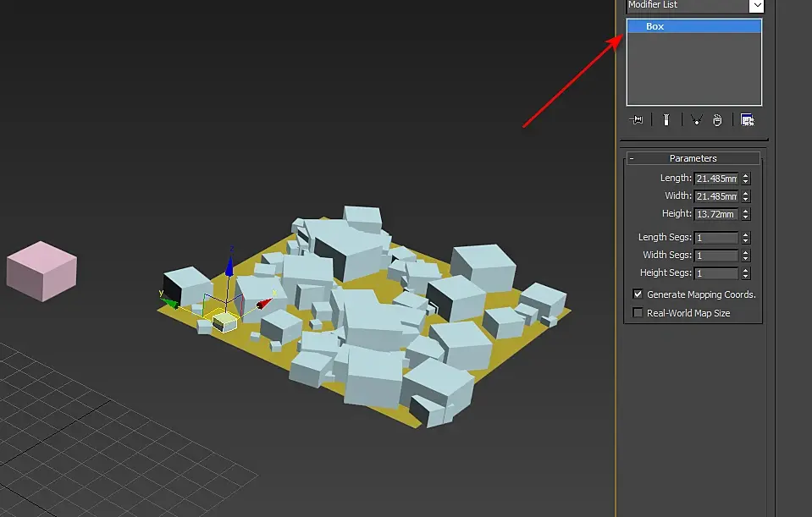
Task: Uncheck Generate Mapping Coords. checkbox
Action: pos(638,294)
